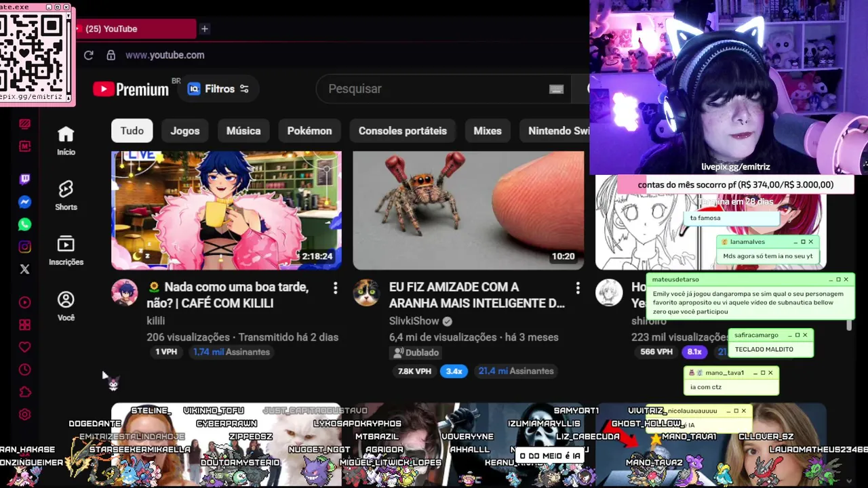This screenshot has height=488, width=868.
Task: Open a new browser tab with plus
Action: (204, 28)
